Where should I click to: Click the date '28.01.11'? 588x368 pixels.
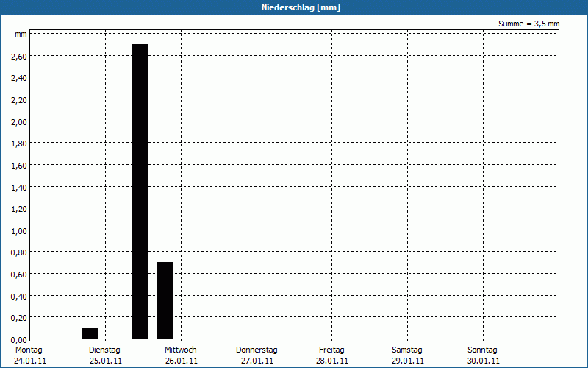[332, 361]
